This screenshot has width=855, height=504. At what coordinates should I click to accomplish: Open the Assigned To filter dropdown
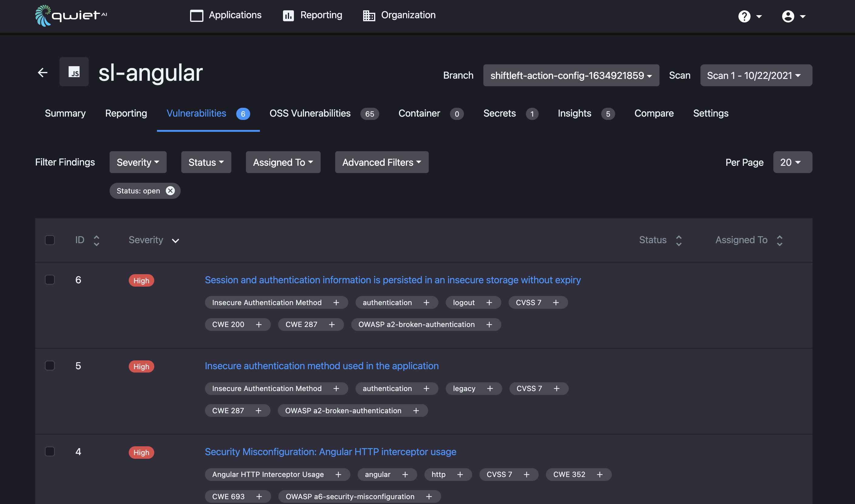point(283,162)
